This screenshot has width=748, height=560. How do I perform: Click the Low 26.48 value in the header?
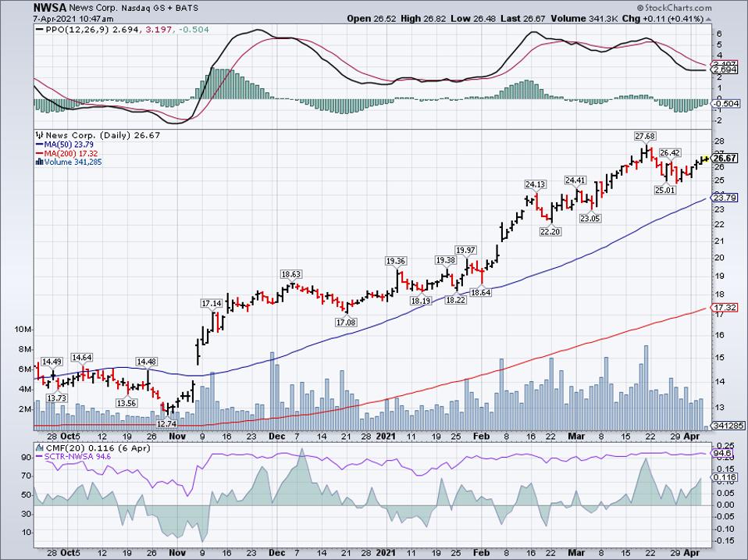(x=472, y=19)
